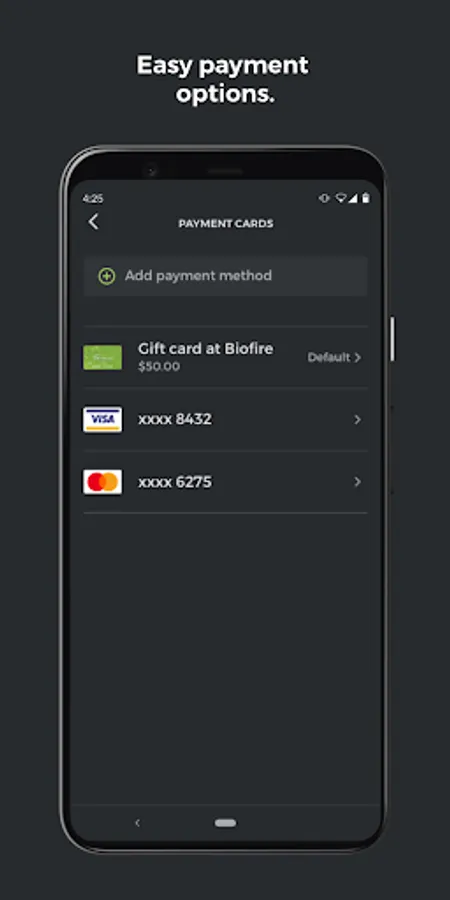Tap the back arrow in the header
Screen dimensions: 450x900
click(x=94, y=222)
